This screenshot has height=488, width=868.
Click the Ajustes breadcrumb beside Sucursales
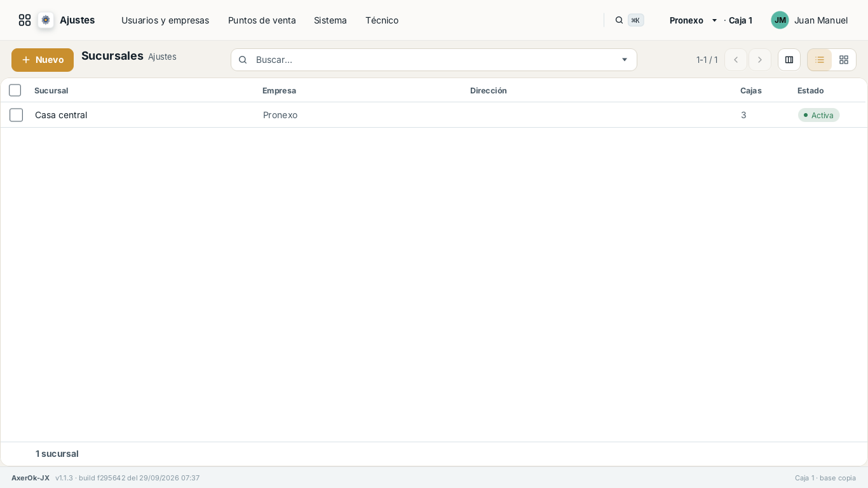tap(162, 57)
